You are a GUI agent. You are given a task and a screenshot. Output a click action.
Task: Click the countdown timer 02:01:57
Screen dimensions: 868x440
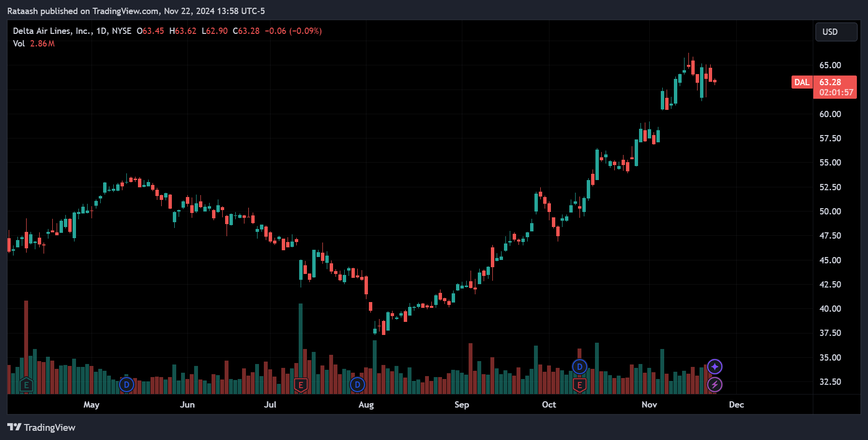tap(836, 92)
